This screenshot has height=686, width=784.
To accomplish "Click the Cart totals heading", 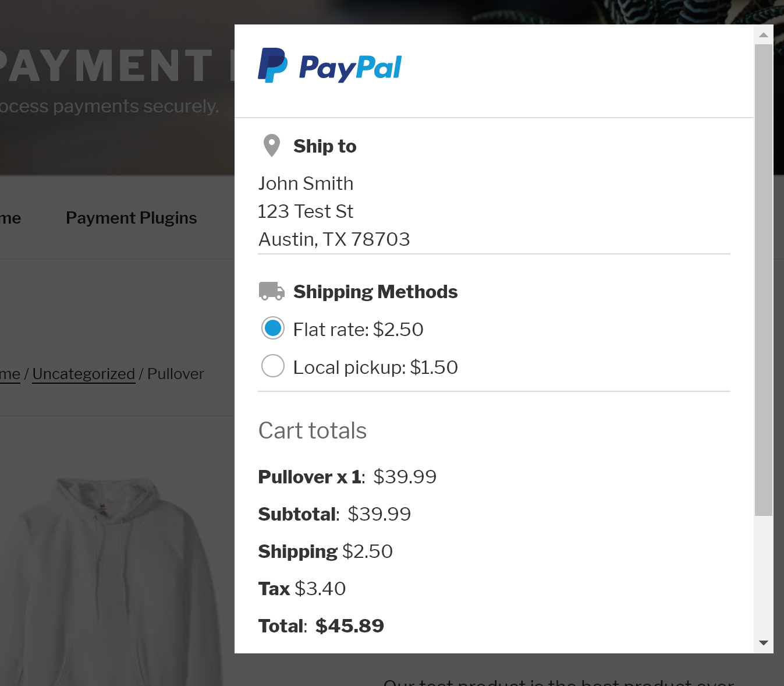I will point(313,431).
